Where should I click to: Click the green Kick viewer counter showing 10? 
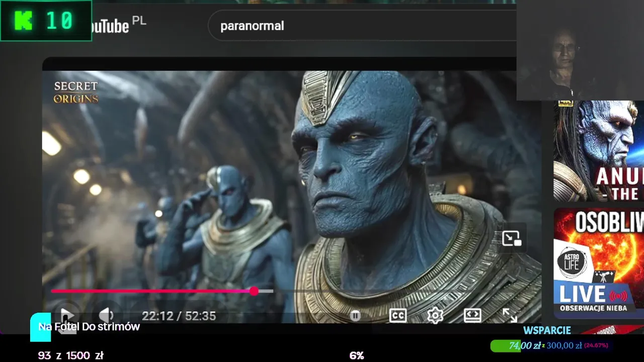46,21
